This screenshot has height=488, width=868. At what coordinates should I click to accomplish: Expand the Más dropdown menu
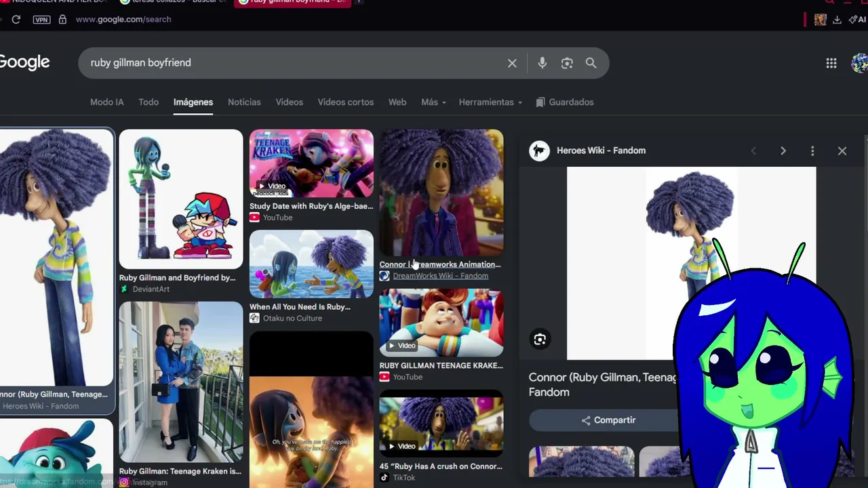click(x=433, y=102)
